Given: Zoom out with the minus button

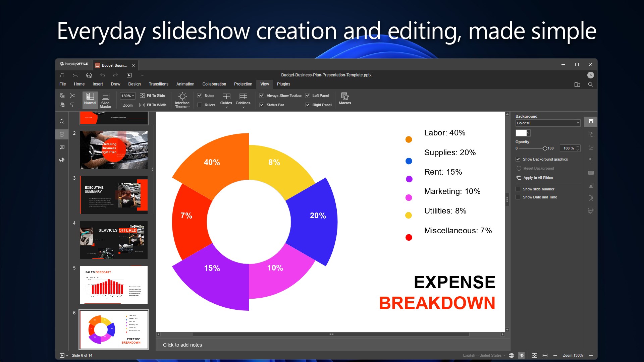Looking at the screenshot, I should (x=555, y=355).
